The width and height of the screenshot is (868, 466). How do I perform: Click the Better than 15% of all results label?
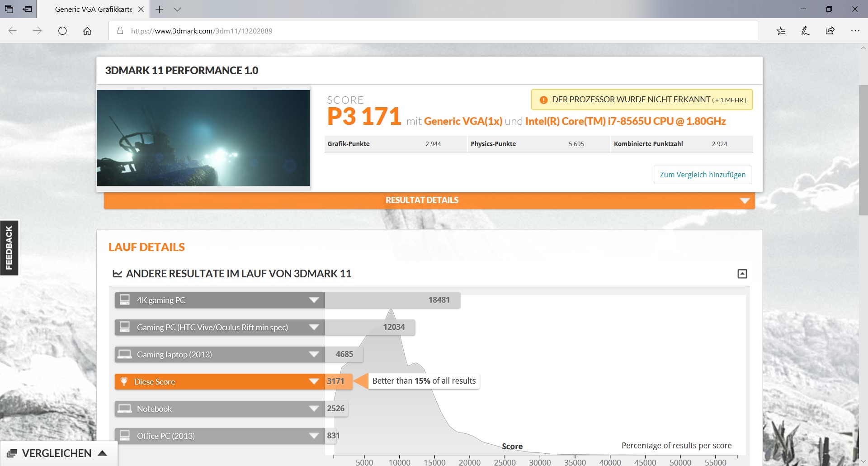(424, 381)
